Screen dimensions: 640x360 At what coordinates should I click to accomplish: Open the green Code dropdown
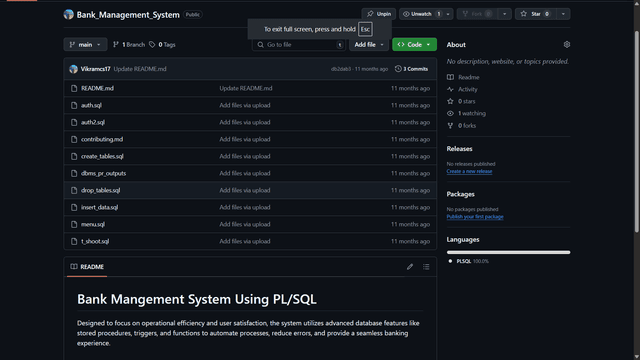click(x=414, y=44)
